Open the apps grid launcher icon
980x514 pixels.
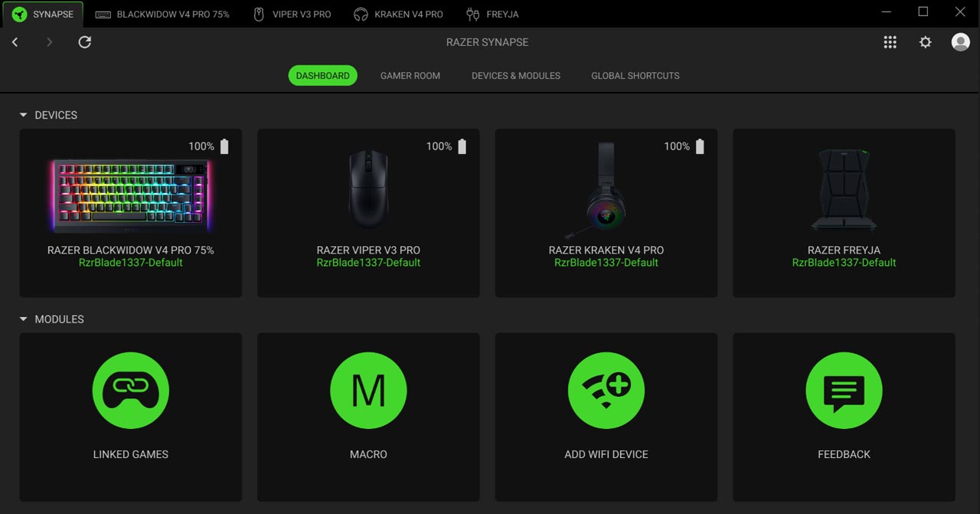click(x=890, y=42)
